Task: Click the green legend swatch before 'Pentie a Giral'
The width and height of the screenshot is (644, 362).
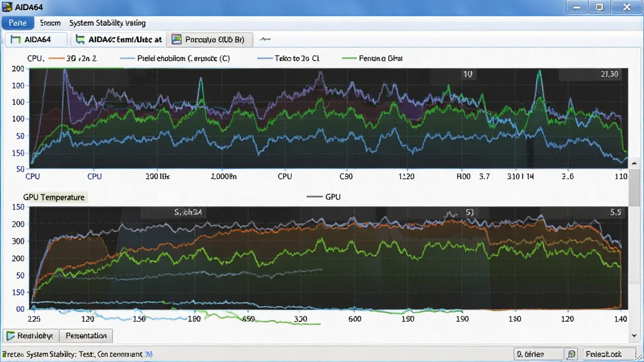Action: [349, 58]
